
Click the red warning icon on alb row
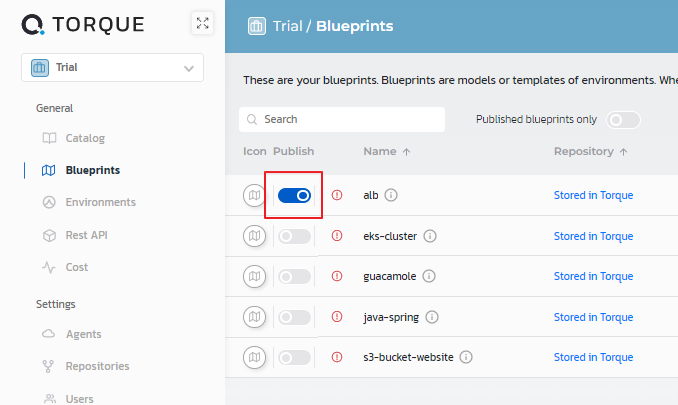click(x=337, y=196)
